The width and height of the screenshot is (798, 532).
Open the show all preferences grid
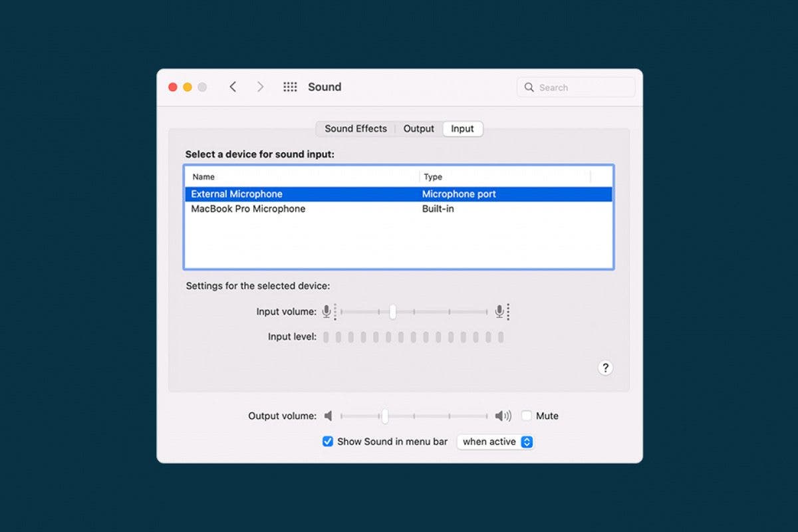click(x=290, y=87)
